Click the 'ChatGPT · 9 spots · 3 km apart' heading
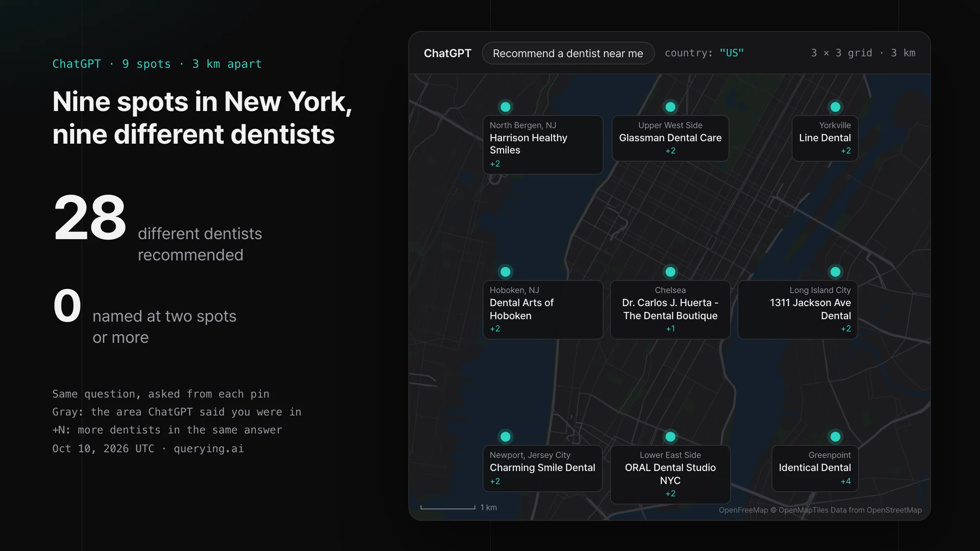 pyautogui.click(x=157, y=64)
